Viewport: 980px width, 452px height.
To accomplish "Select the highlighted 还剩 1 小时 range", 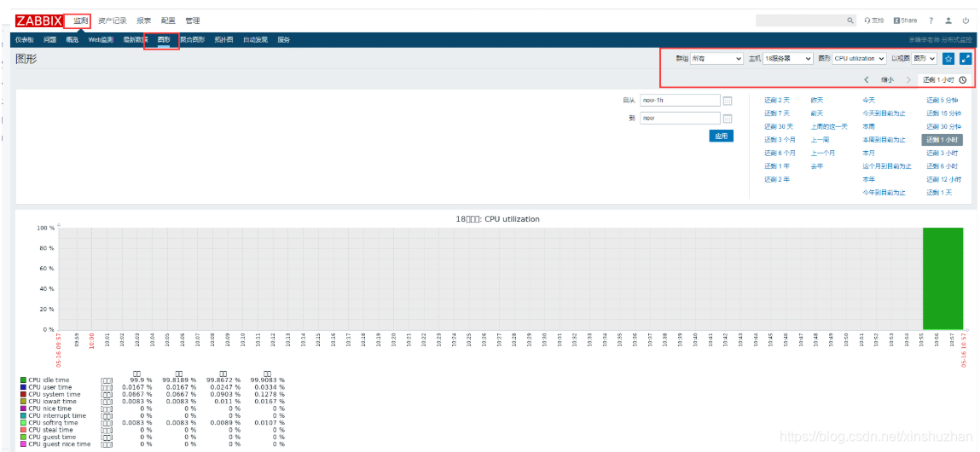I will point(942,139).
